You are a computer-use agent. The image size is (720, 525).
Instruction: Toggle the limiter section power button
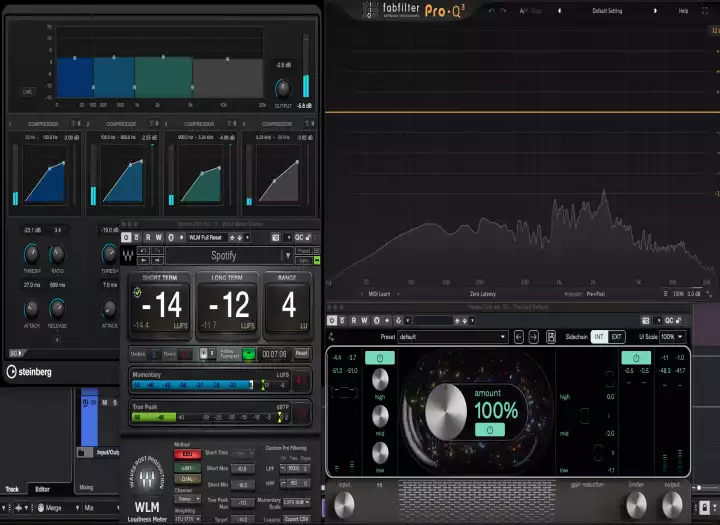coord(636,357)
